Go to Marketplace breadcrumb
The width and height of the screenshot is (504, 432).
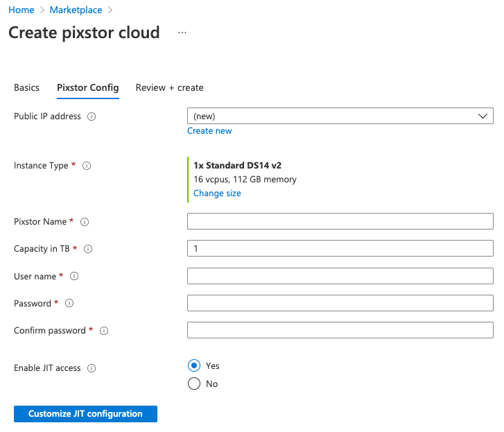(76, 10)
